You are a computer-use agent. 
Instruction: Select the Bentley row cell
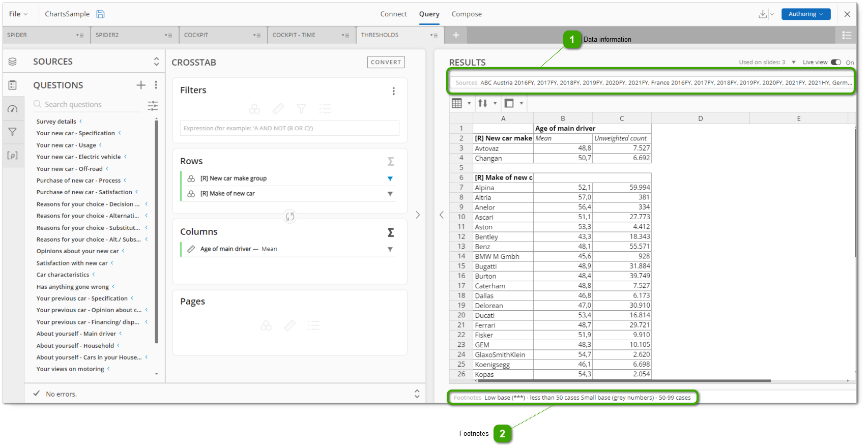(503, 237)
